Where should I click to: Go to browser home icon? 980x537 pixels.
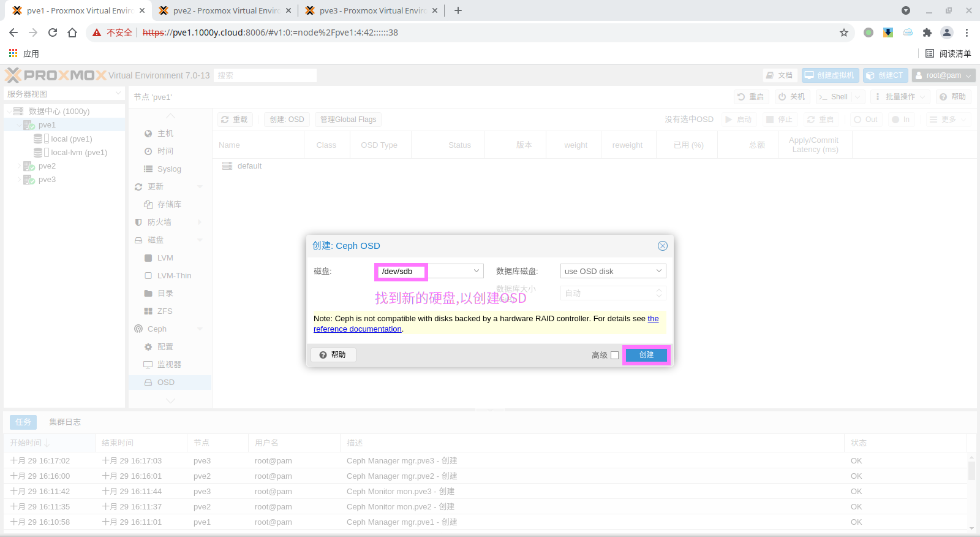[x=72, y=32]
